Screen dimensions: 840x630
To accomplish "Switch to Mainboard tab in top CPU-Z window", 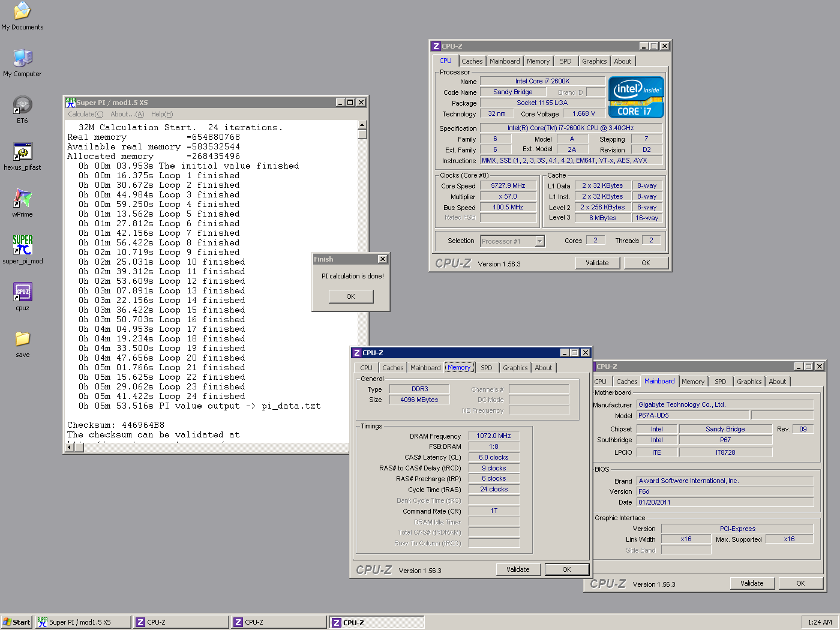I will [505, 61].
